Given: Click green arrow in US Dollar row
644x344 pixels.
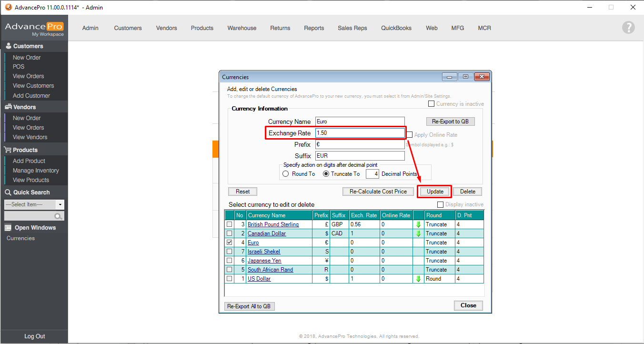Looking at the screenshot, I should (419, 279).
